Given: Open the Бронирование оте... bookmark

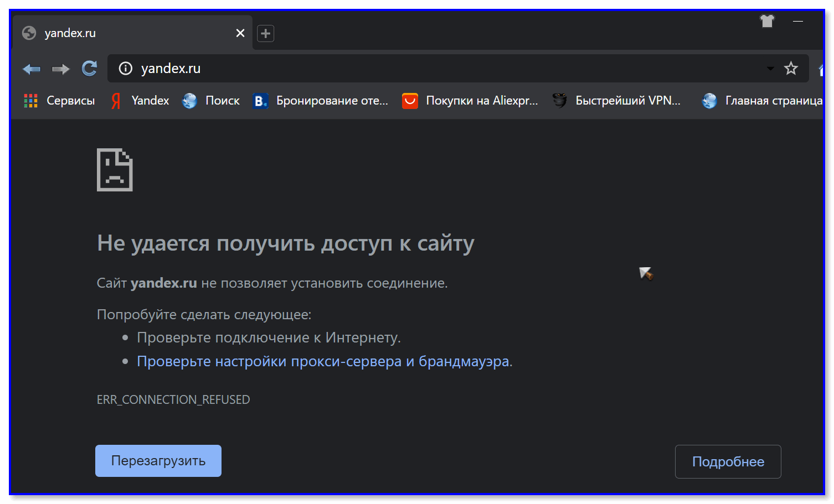Looking at the screenshot, I should click(321, 101).
